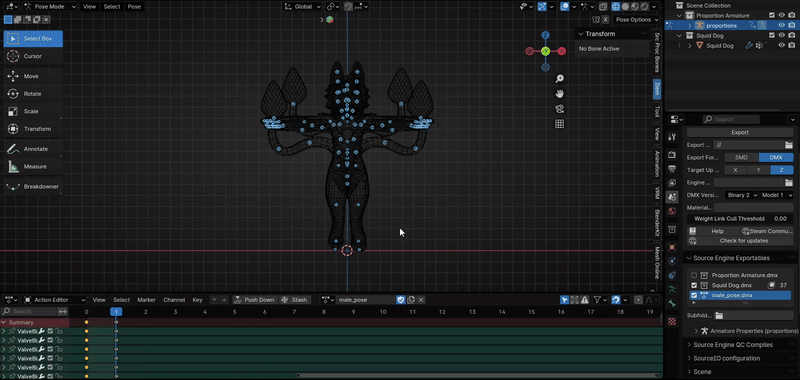This screenshot has height=380, width=800.
Task: Open the Pose Options dropdown
Action: click(x=637, y=19)
